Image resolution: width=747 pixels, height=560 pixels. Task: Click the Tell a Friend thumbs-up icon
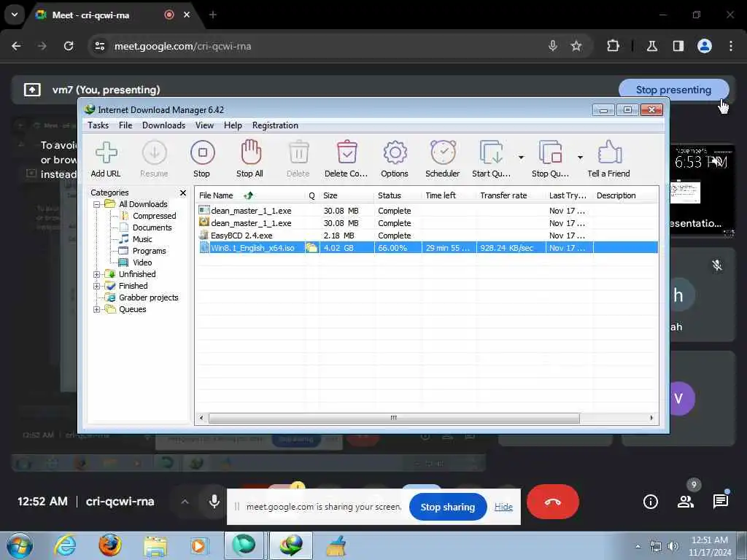tap(609, 158)
